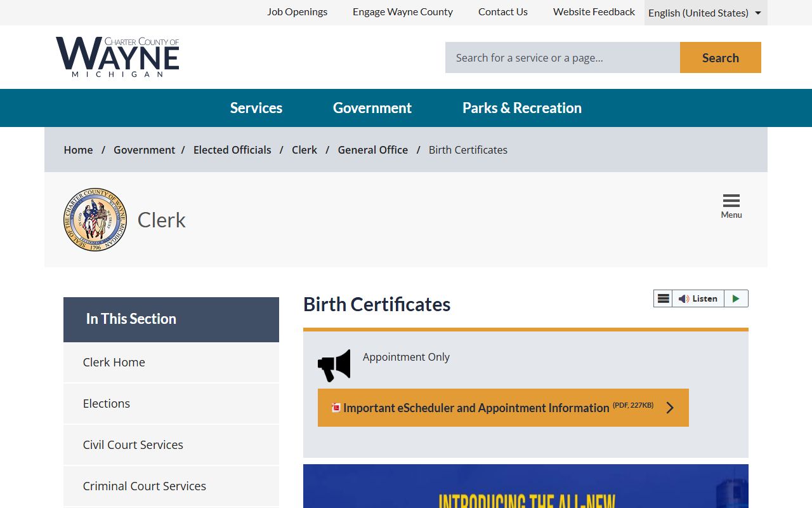Image resolution: width=812 pixels, height=508 pixels.
Task: Click the PDF icon beside eScheduler info
Action: (x=336, y=408)
